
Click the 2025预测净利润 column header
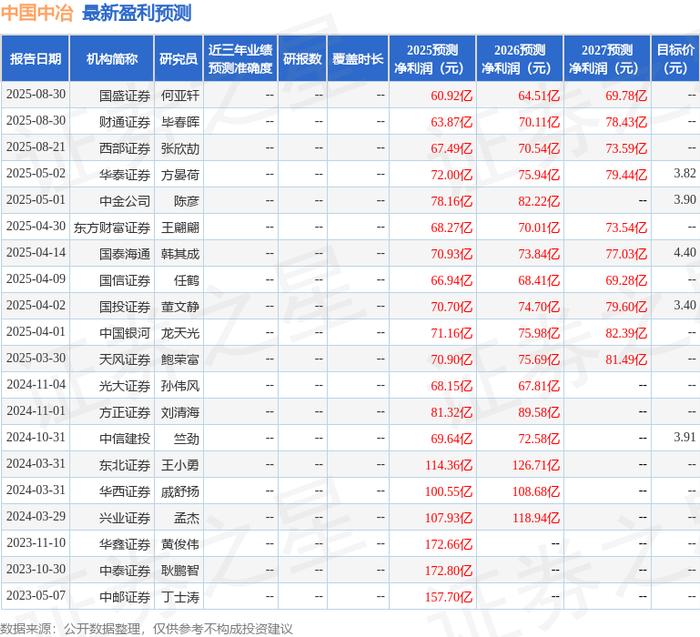pyautogui.click(x=432, y=58)
